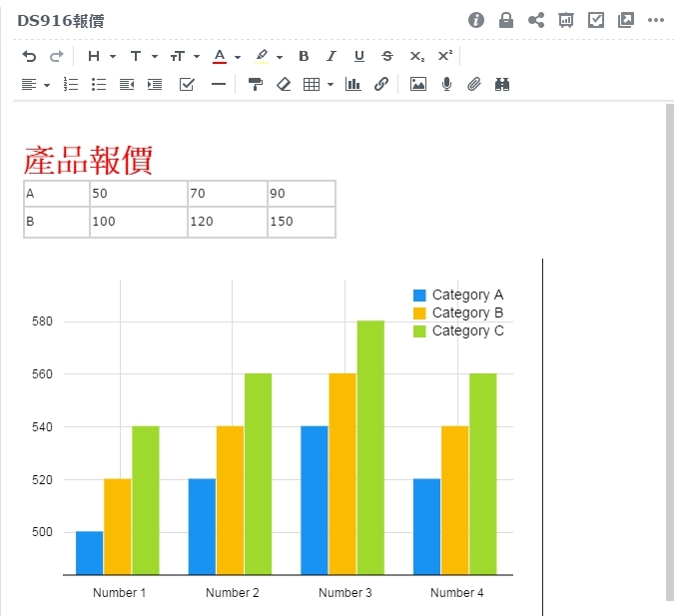Open the three-dot more options menu
Screen dimensions: 680x616
pos(656,20)
